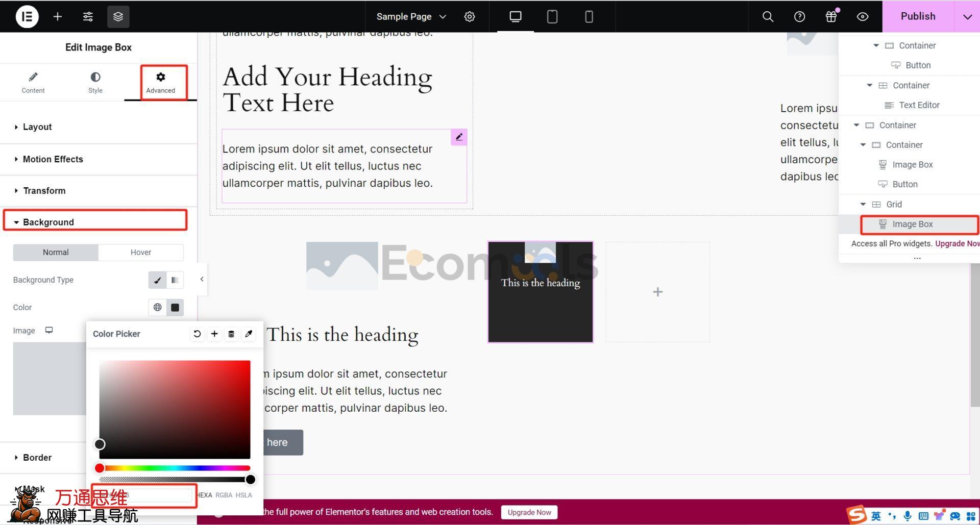Click the Elementor logo menu icon
This screenshot has height=525, width=980.
click(27, 16)
